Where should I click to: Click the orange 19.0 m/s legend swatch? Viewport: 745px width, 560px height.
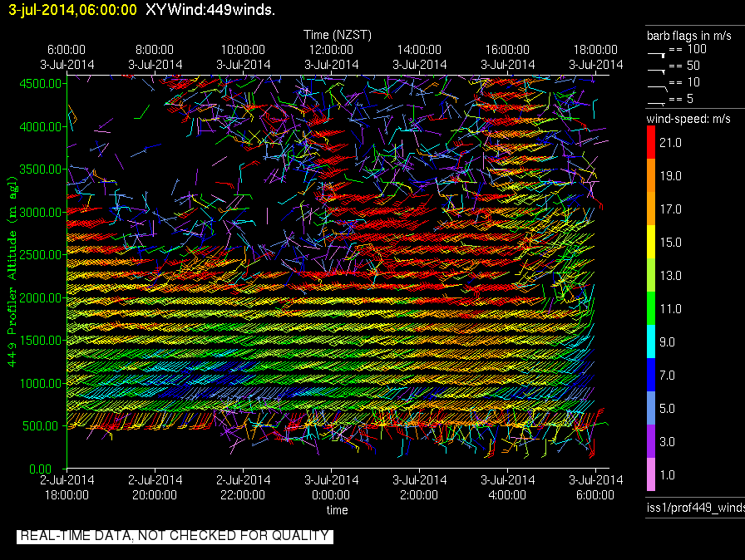tap(651, 175)
